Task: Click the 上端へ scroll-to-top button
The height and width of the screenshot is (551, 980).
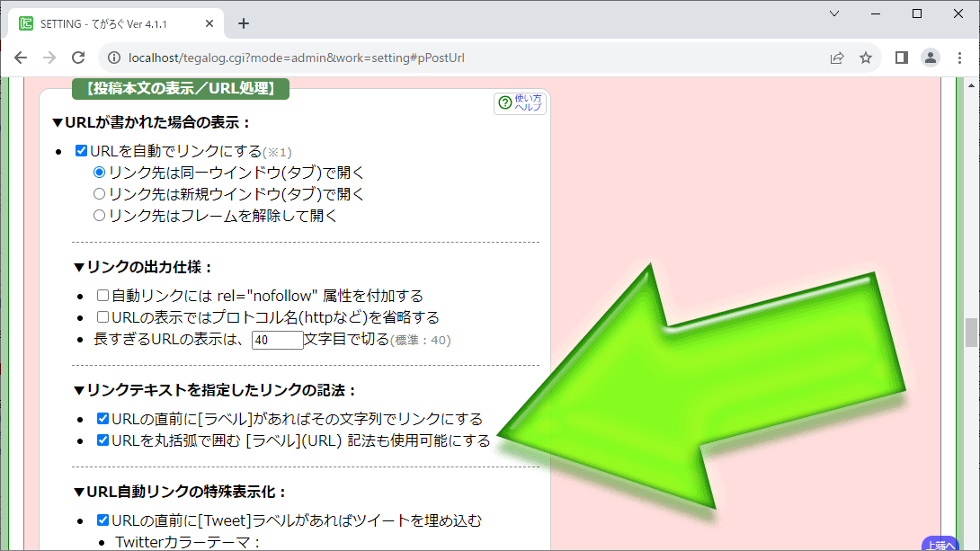Action: point(940,544)
